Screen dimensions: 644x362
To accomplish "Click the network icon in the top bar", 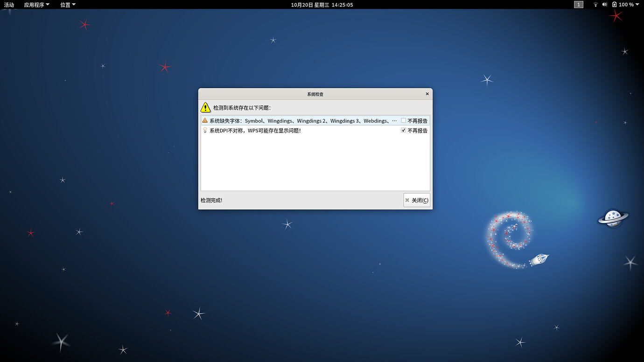I will (595, 5).
